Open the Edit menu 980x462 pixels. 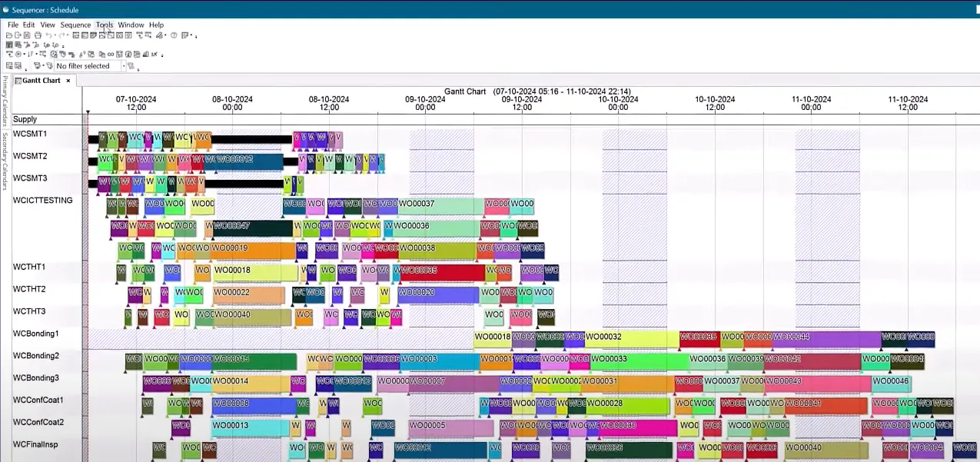click(28, 25)
